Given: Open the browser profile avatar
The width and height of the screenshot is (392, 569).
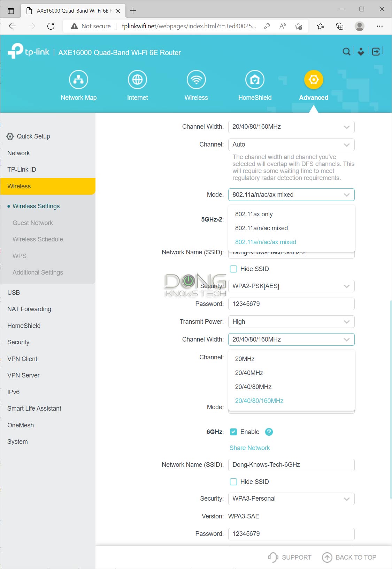Looking at the screenshot, I should pyautogui.click(x=359, y=26).
